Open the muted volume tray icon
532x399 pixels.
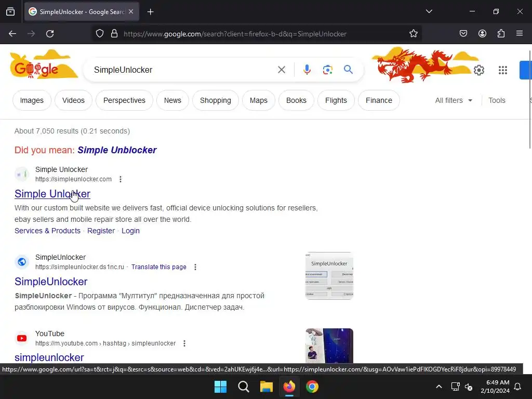(x=469, y=387)
